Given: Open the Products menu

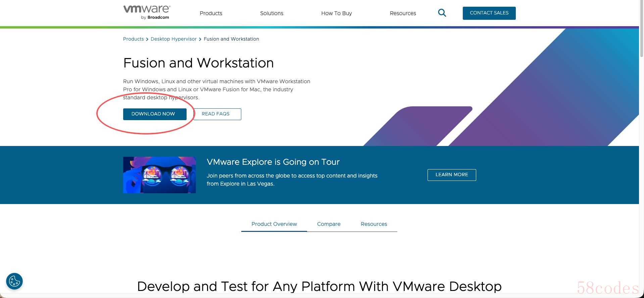Looking at the screenshot, I should (211, 13).
